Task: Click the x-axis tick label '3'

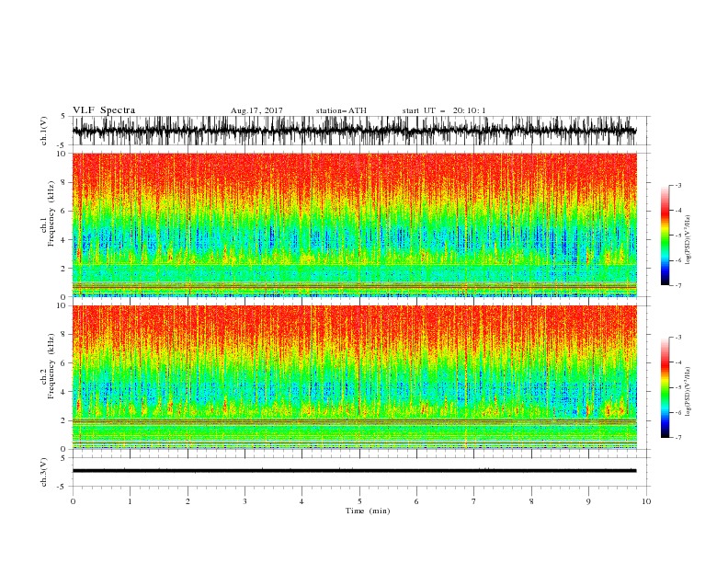Action: coord(245,501)
